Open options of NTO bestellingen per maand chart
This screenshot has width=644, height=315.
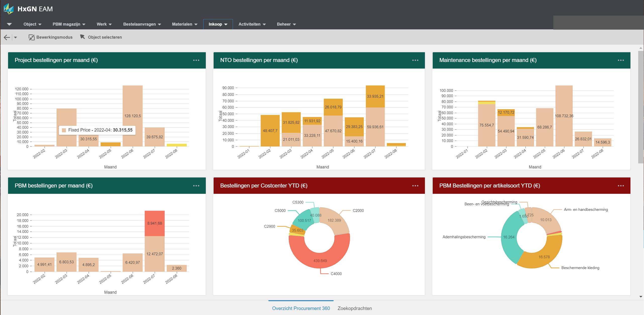point(415,60)
